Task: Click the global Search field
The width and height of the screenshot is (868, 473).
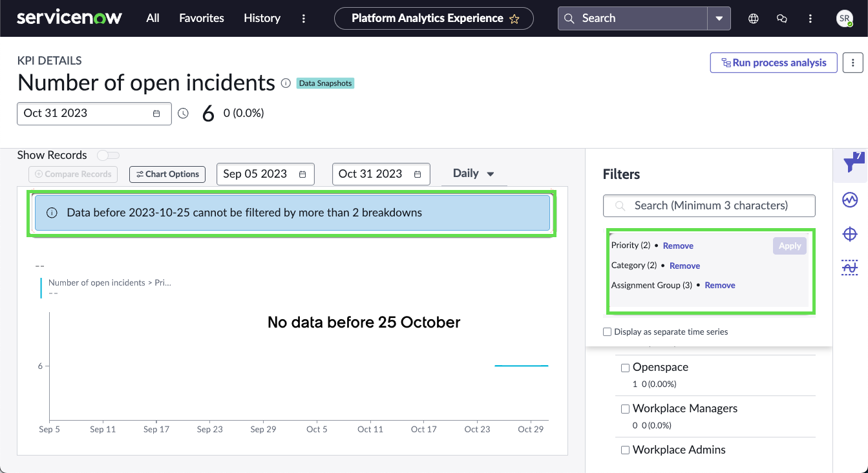Action: click(x=633, y=19)
